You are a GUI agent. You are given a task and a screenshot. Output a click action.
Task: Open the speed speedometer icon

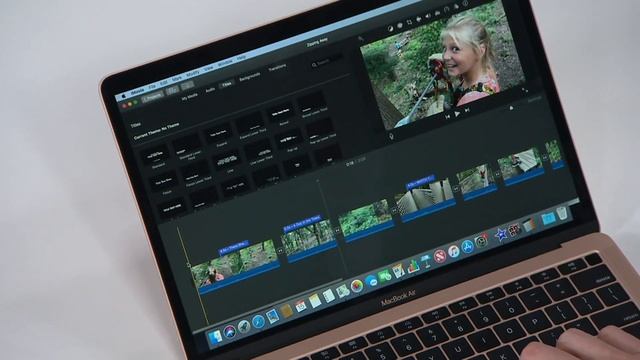pos(447,10)
